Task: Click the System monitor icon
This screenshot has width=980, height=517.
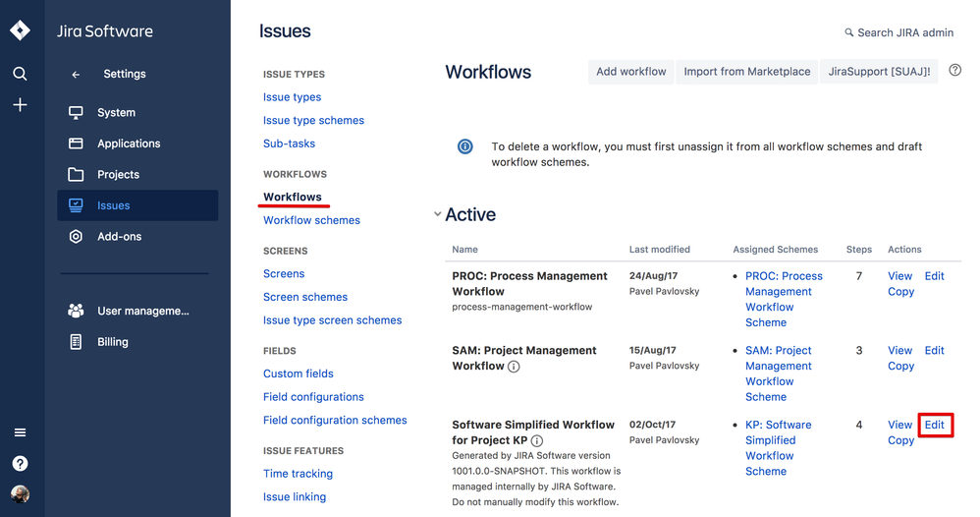Action: click(x=76, y=113)
